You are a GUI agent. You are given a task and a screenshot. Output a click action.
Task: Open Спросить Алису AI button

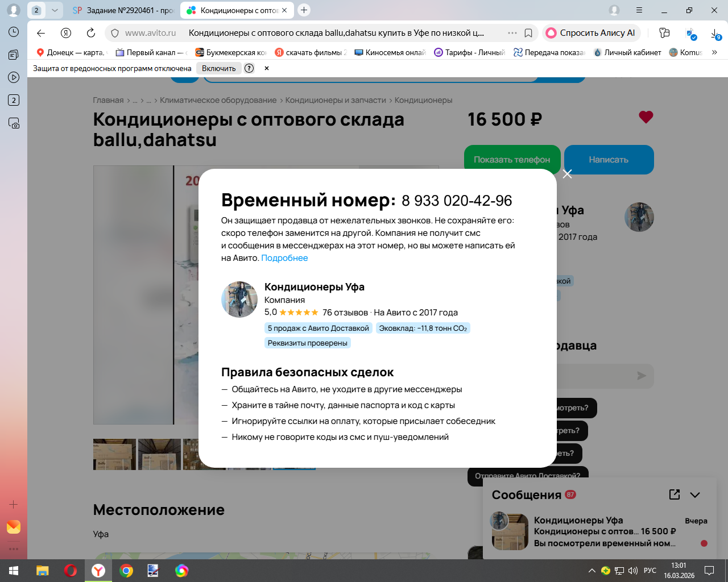point(591,33)
